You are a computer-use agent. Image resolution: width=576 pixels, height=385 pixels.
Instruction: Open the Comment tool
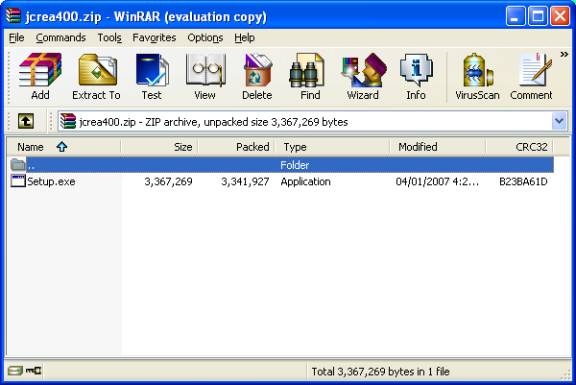pos(531,77)
